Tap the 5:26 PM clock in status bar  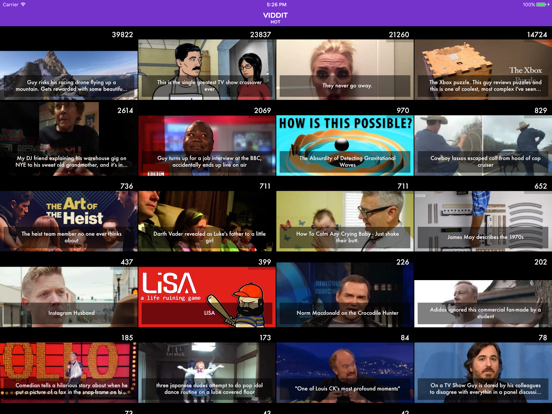[276, 5]
